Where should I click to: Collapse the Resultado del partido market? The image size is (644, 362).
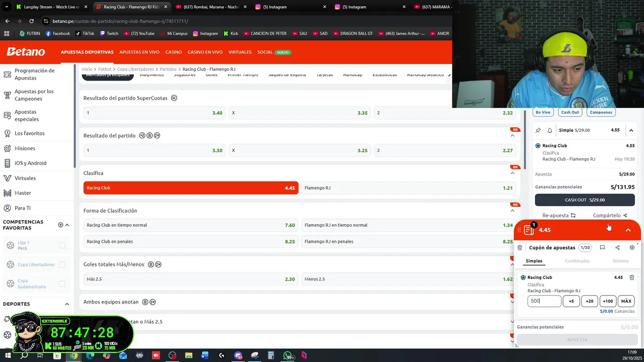click(512, 135)
